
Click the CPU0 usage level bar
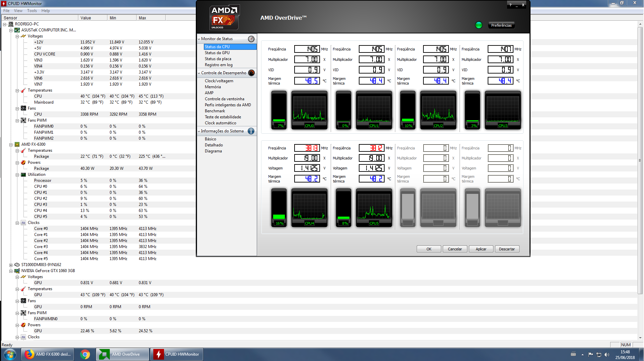(x=279, y=110)
